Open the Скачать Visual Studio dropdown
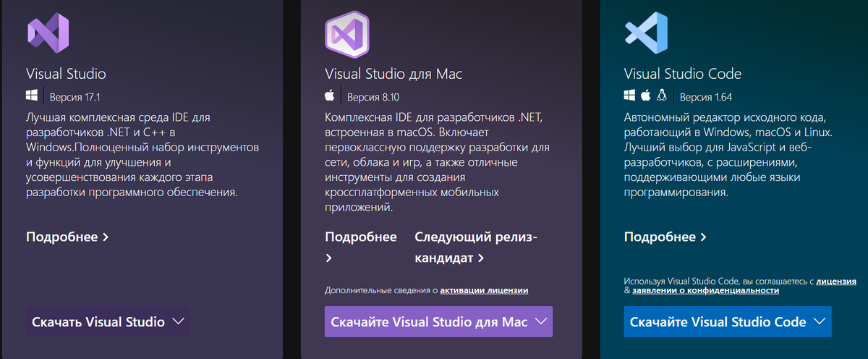 click(x=108, y=321)
